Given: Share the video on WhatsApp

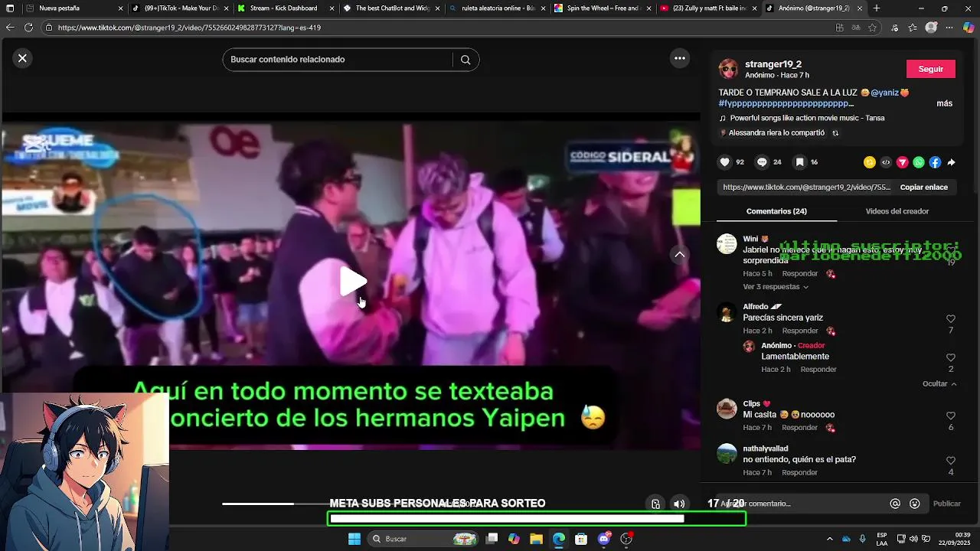Looking at the screenshot, I should coord(919,162).
